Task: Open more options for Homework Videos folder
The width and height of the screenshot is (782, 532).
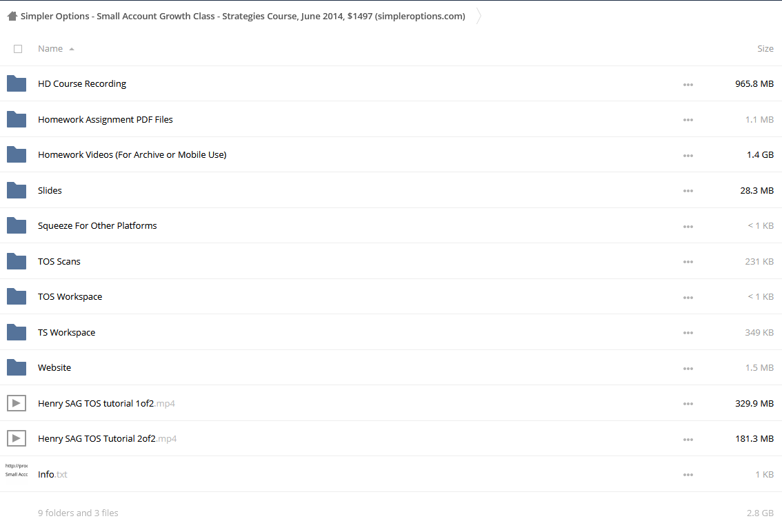Action: coord(688,156)
